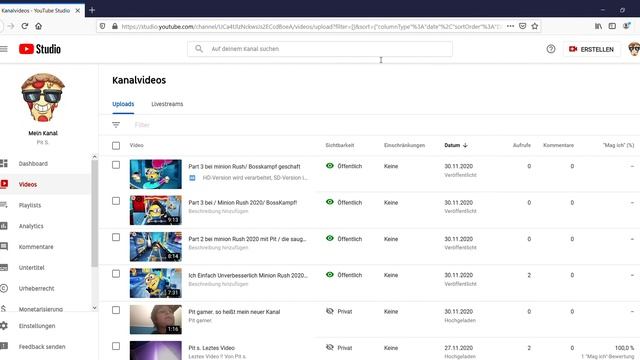640x360 pixels.
Task: Check the 'Part 3 bei / Minion Rush 2020/ BossKampf!' row
Action: [x=116, y=201]
